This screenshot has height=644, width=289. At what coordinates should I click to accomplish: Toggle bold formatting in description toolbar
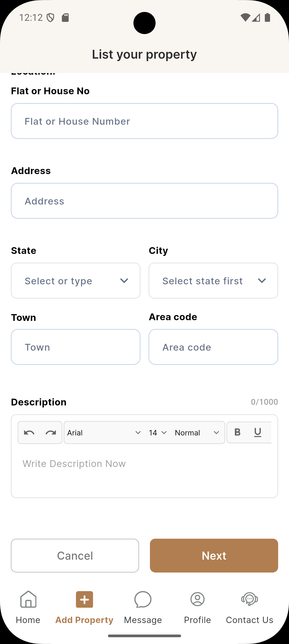pos(237,432)
